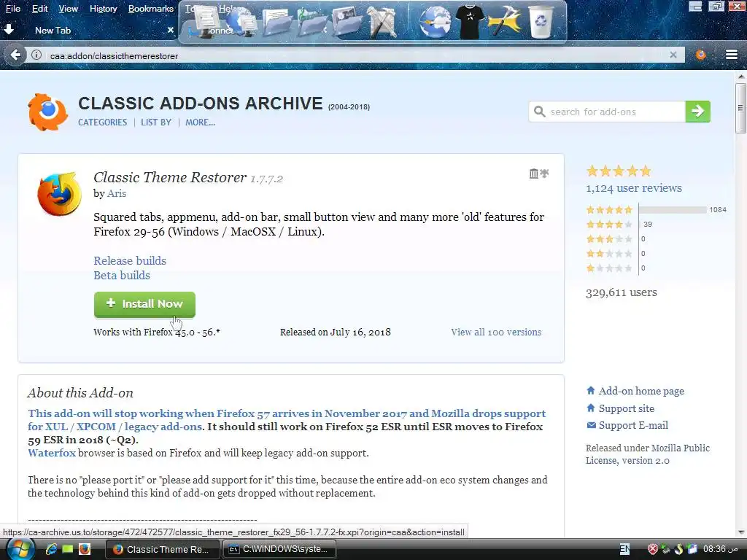
Task: Click the five gold stars overall rating
Action: pyautogui.click(x=619, y=171)
